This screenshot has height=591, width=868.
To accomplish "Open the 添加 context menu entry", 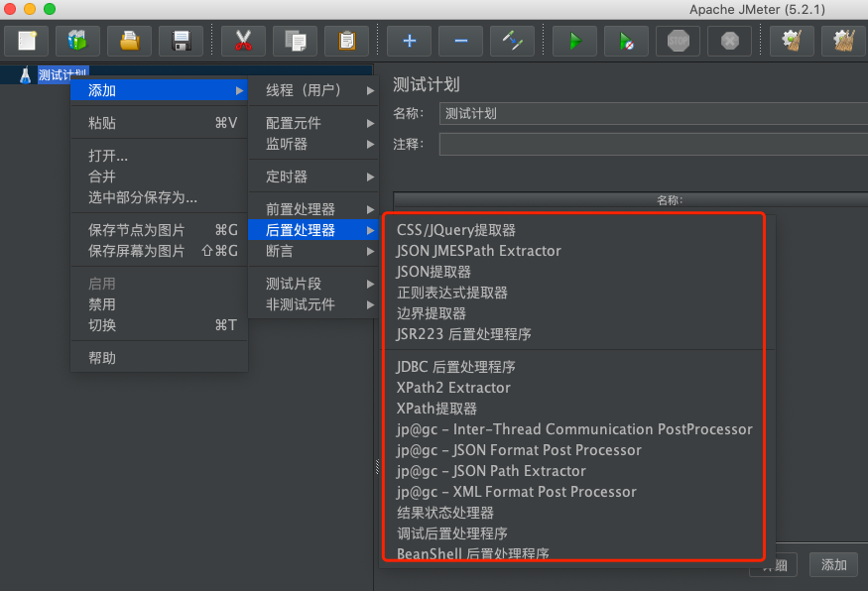I will [160, 90].
